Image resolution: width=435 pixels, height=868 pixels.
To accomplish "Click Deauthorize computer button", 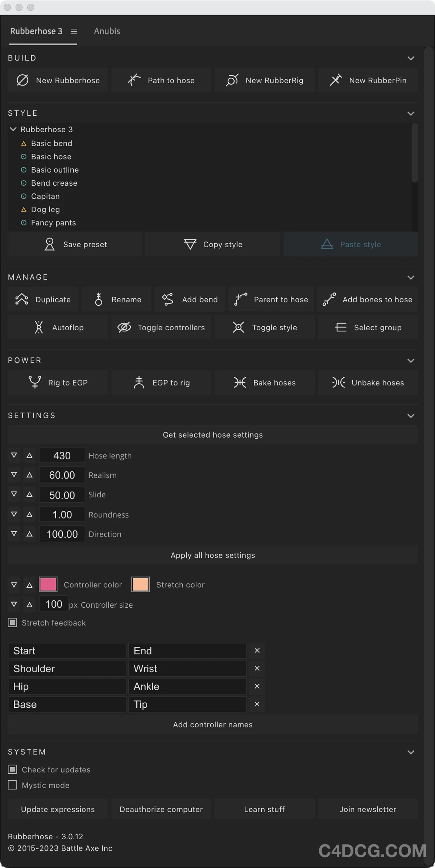I will (x=161, y=809).
